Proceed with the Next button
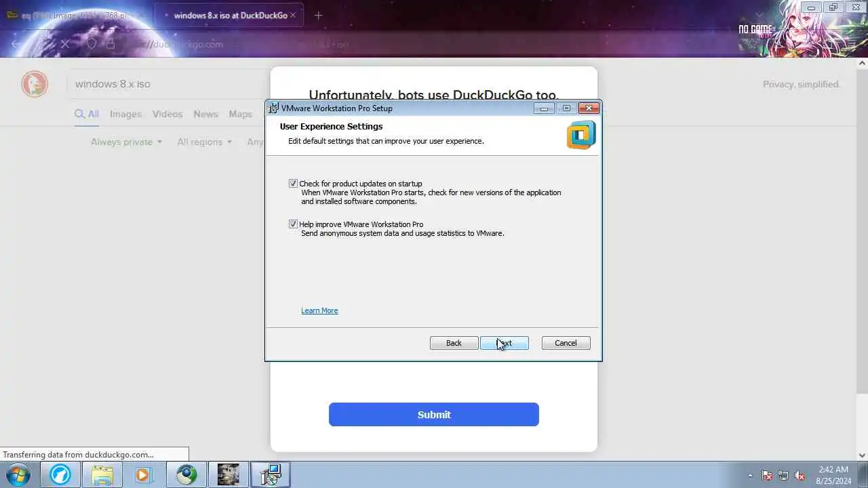 click(x=504, y=343)
